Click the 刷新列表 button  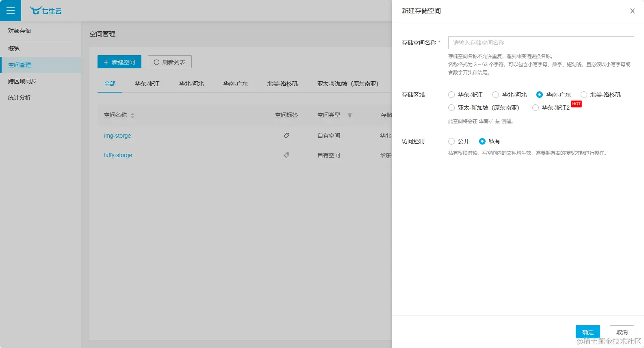click(x=170, y=62)
